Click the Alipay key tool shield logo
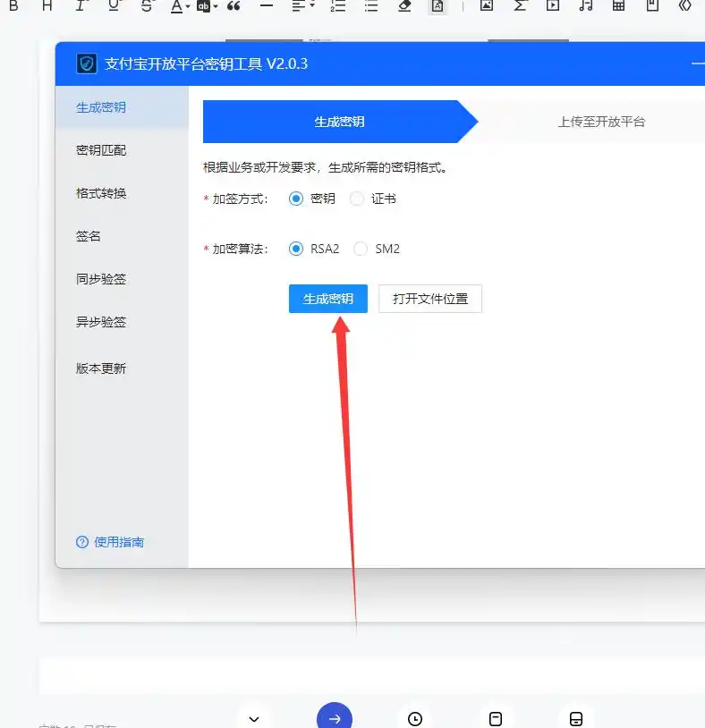Screen dimensions: 705x728 click(x=87, y=63)
